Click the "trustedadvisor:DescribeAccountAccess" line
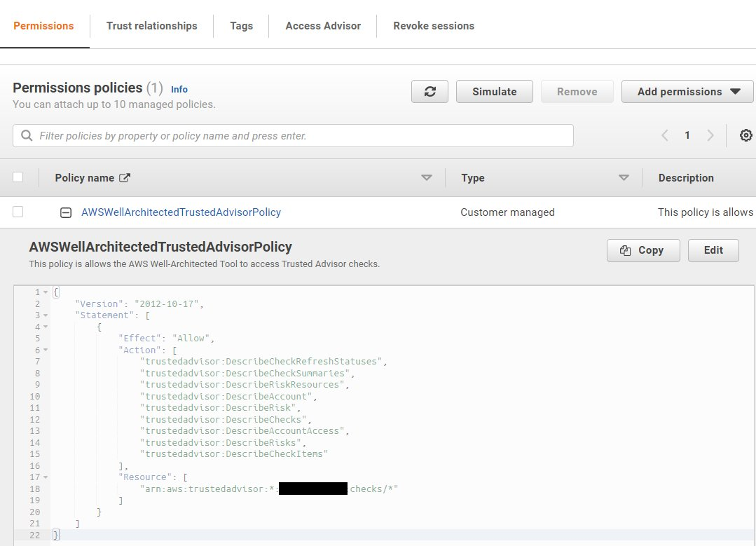This screenshot has height=546, width=756. click(245, 431)
